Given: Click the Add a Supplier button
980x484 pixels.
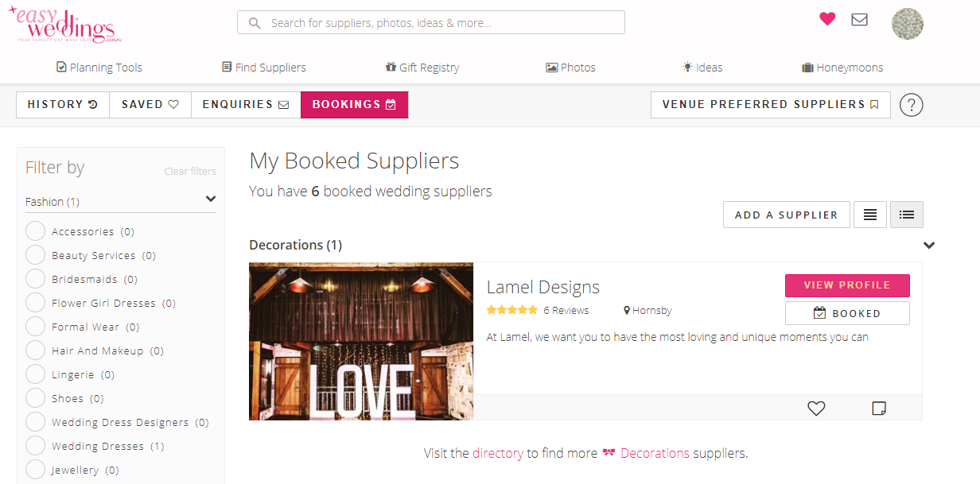Looking at the screenshot, I should point(786,215).
